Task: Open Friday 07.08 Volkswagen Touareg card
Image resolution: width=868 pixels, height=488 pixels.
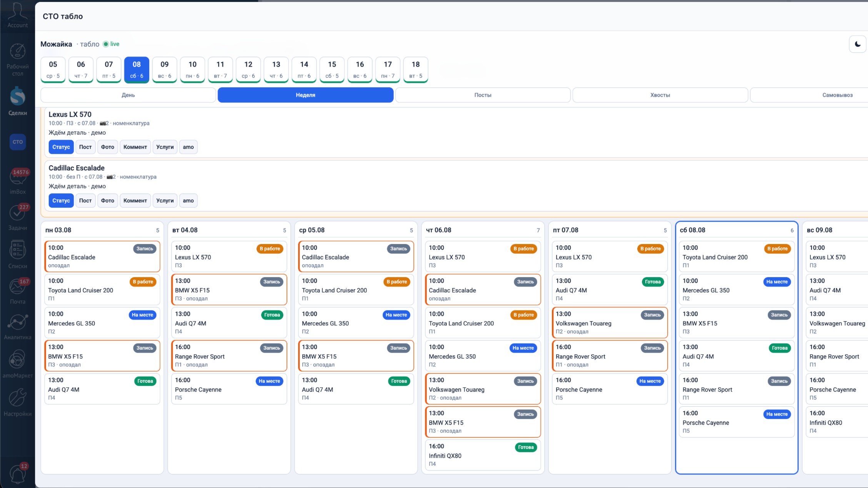Action: tap(610, 322)
